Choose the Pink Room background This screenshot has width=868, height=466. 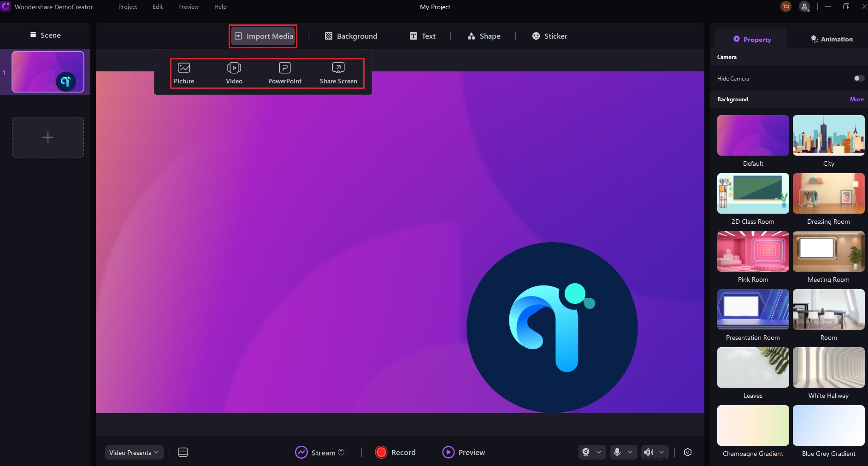coord(753,251)
